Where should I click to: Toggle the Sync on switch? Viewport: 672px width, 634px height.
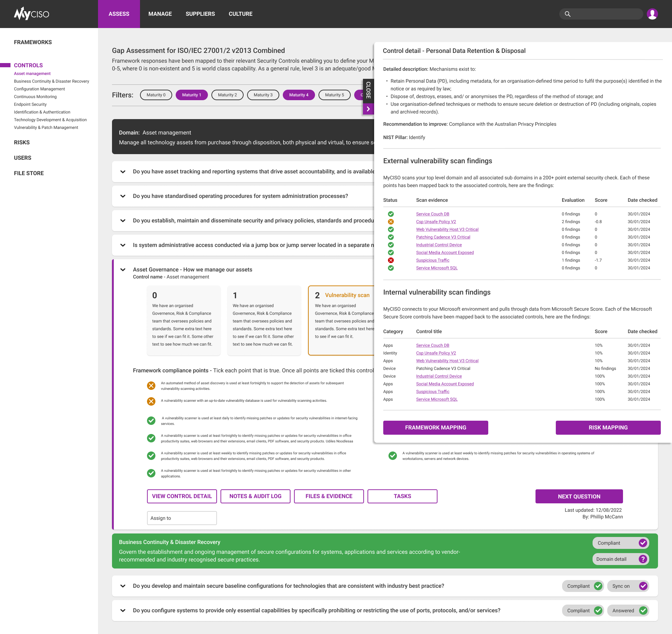[643, 586]
